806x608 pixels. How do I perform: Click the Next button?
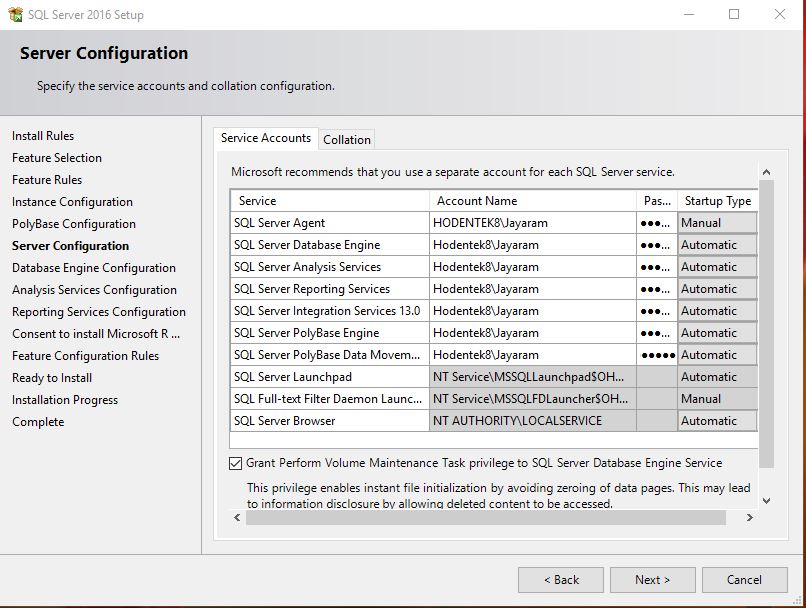point(652,579)
